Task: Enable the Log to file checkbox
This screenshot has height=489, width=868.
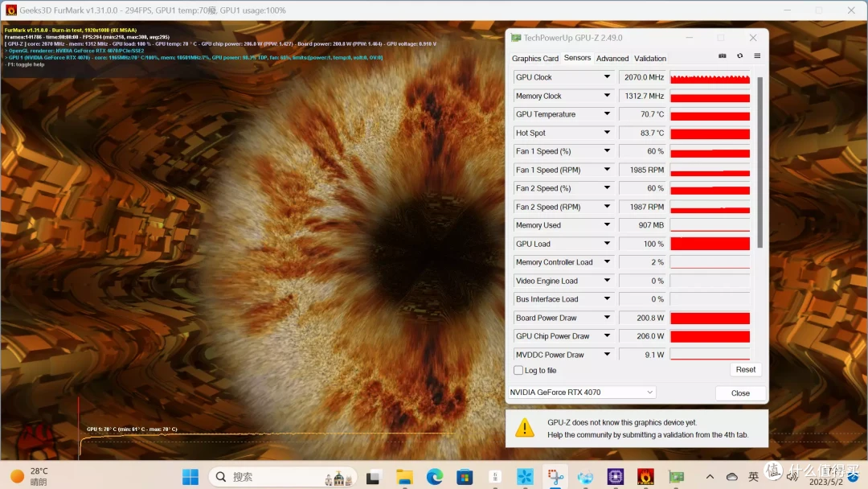Action: (x=518, y=370)
